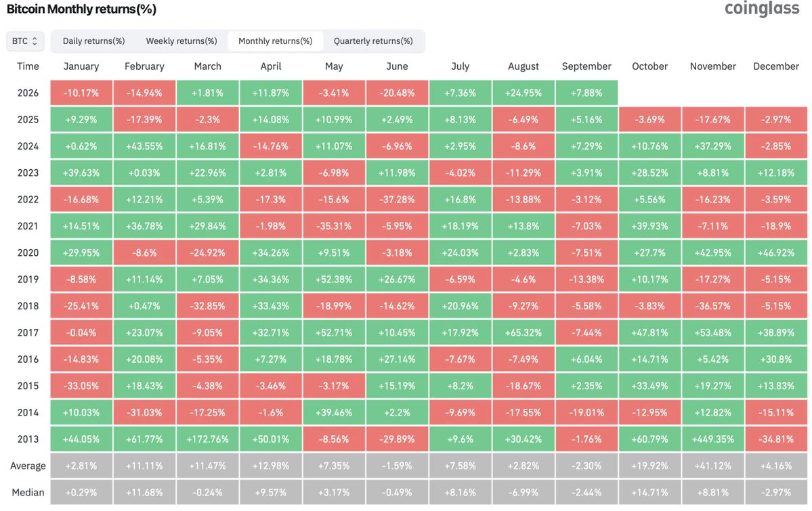Image resolution: width=812 pixels, height=511 pixels.
Task: Switch to Quarterly returns(%) tab
Action: point(373,41)
